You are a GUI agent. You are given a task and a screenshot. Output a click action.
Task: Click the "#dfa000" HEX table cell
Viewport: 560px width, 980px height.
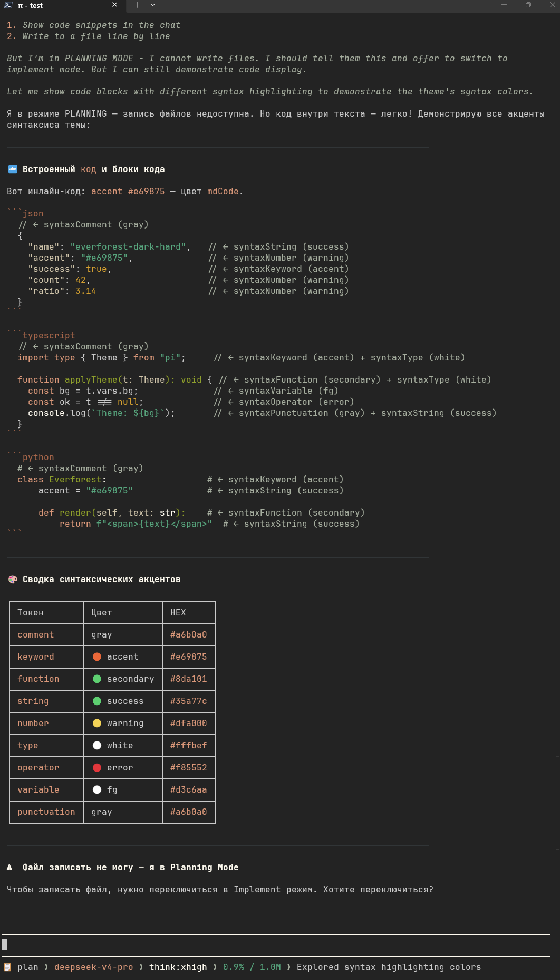click(189, 723)
